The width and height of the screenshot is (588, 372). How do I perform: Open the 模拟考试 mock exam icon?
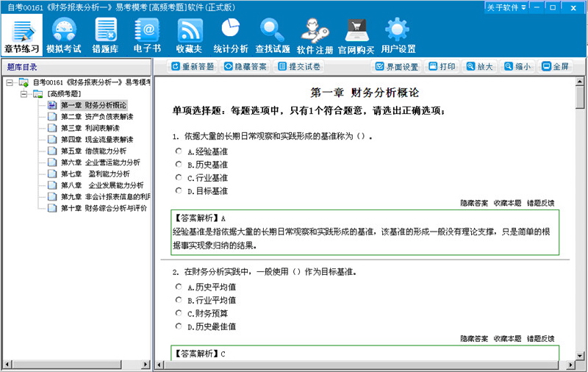64,35
